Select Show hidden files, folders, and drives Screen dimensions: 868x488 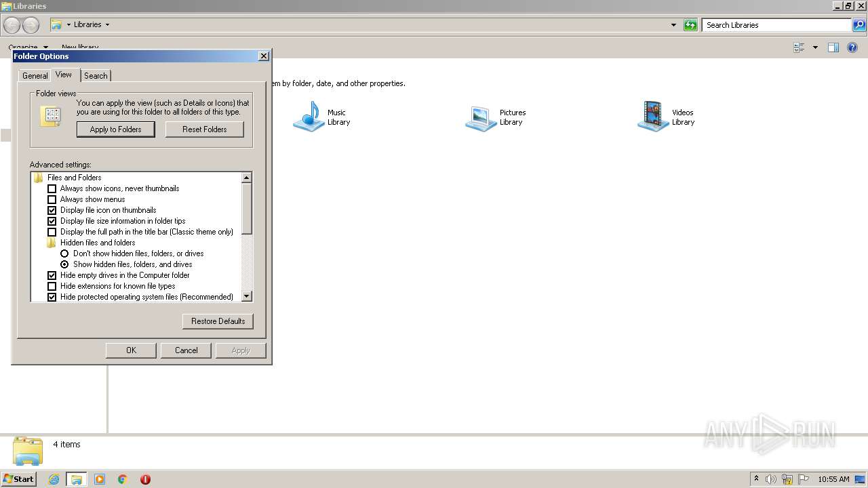(x=64, y=264)
